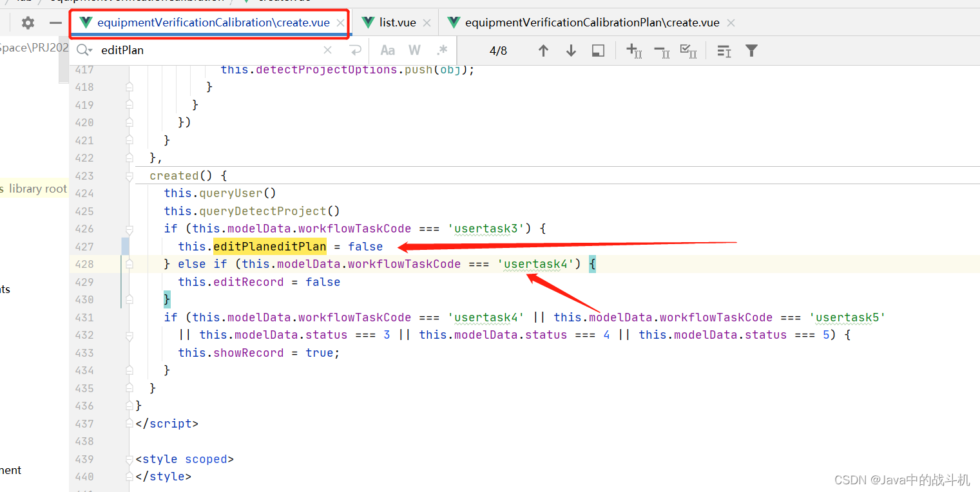Click the find field containing editPlan
980x492 pixels.
pos(206,50)
